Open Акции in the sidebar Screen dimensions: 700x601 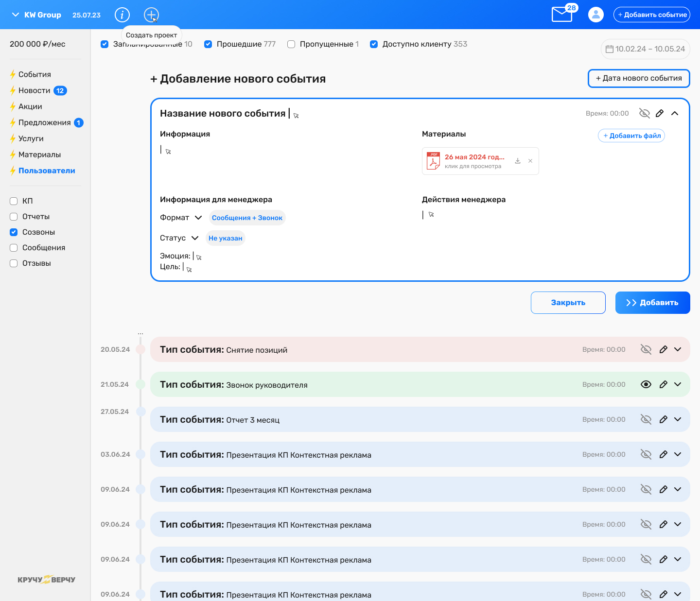click(30, 106)
